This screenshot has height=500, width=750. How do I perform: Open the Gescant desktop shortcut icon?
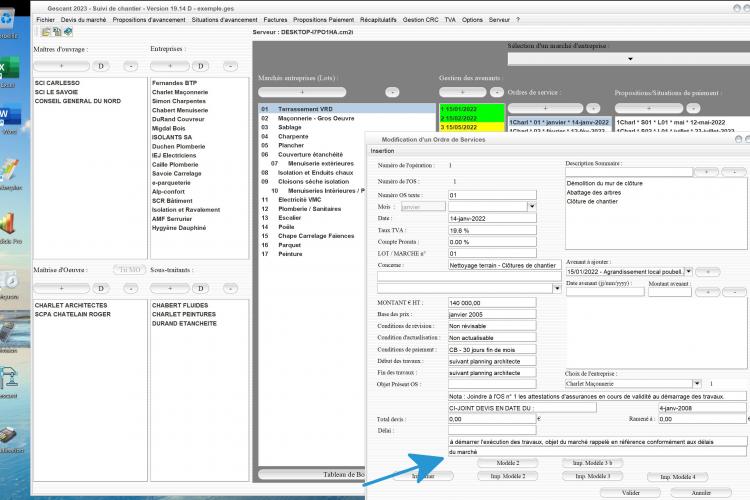coord(9,378)
